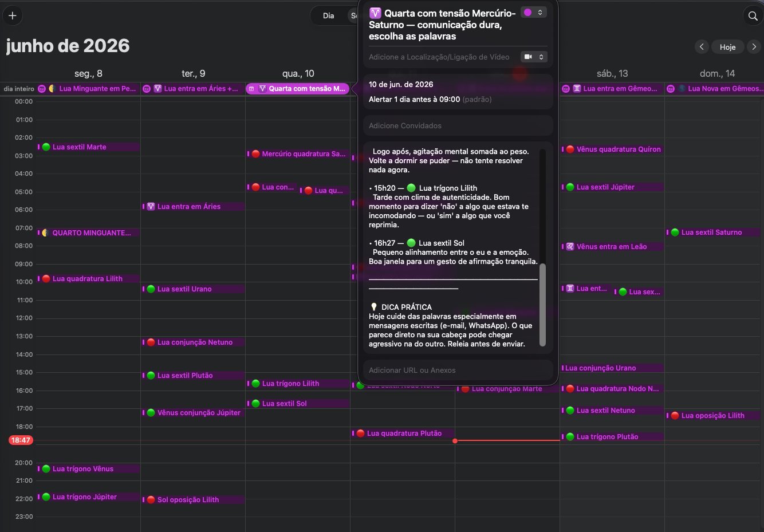
Task: Open the calendar search magnifier
Action: pos(753,15)
